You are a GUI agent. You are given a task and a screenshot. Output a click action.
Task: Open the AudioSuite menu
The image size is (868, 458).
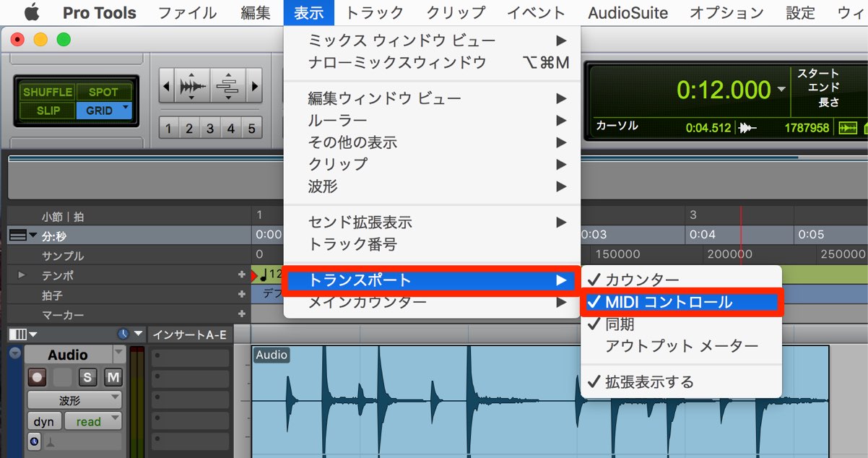(x=628, y=12)
